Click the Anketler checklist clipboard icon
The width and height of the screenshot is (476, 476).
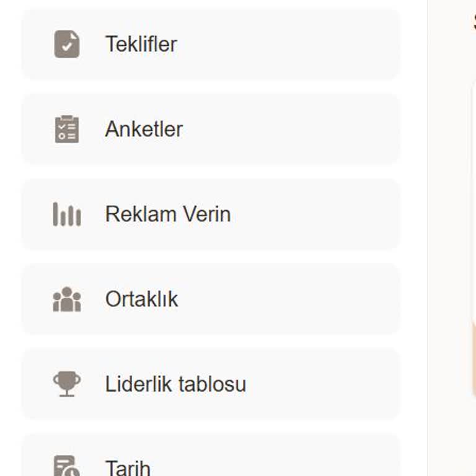pyautogui.click(x=67, y=129)
